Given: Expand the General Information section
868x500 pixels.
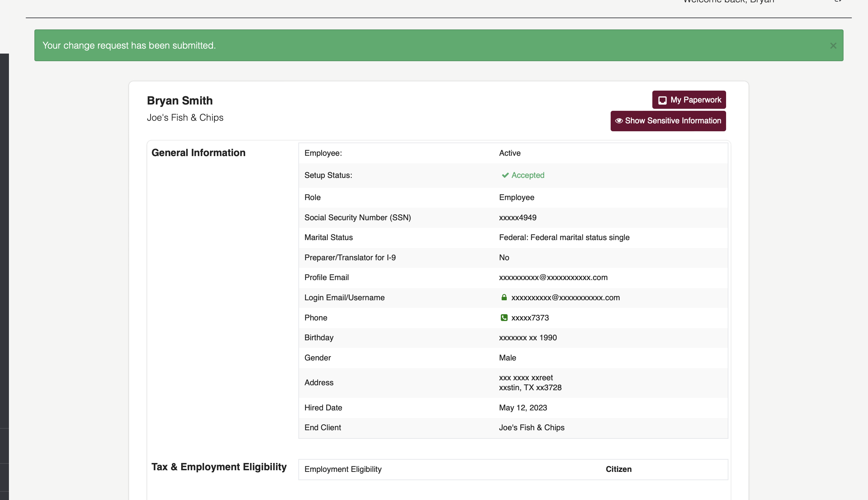Looking at the screenshot, I should (x=198, y=152).
